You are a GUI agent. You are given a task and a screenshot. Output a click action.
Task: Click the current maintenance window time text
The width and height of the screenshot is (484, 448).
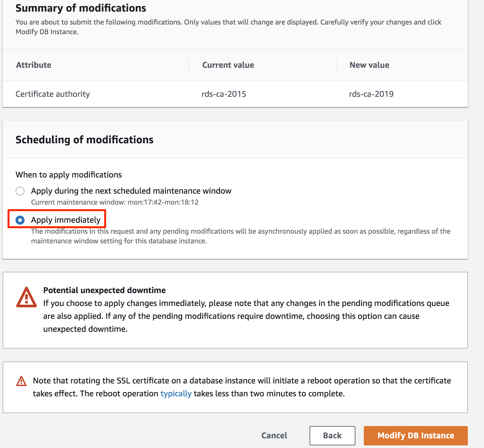click(114, 202)
